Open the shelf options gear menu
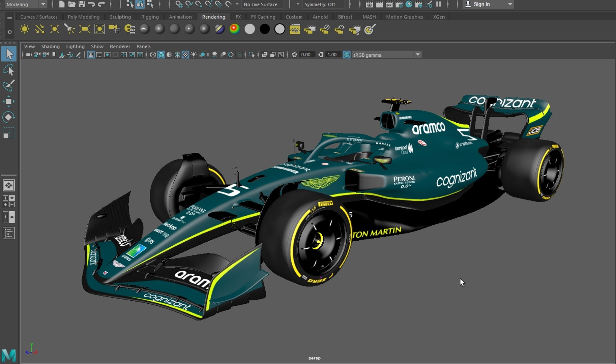Screen dimensions: 616x364 [x=9, y=32]
